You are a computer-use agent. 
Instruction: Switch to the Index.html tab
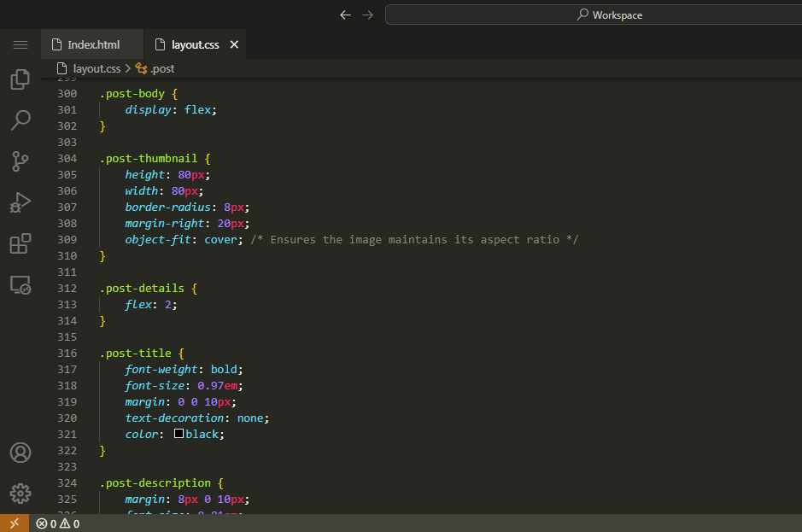coord(92,44)
